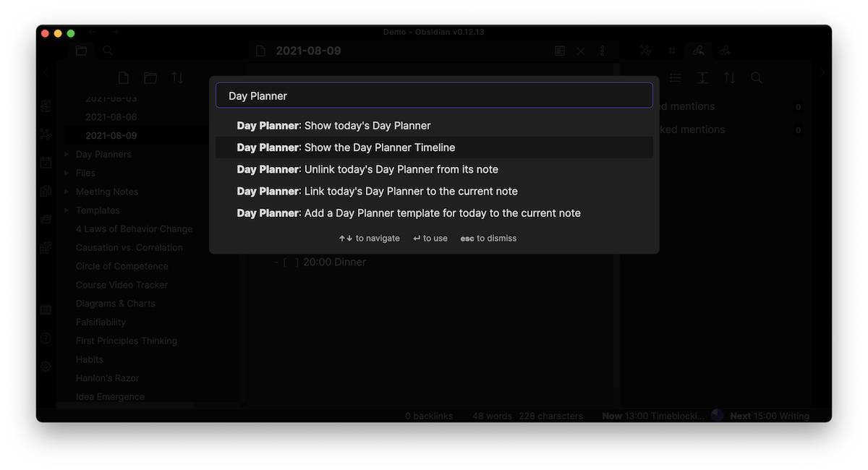Open the quick switcher ribbon icon
The image size is (868, 470).
click(46, 106)
